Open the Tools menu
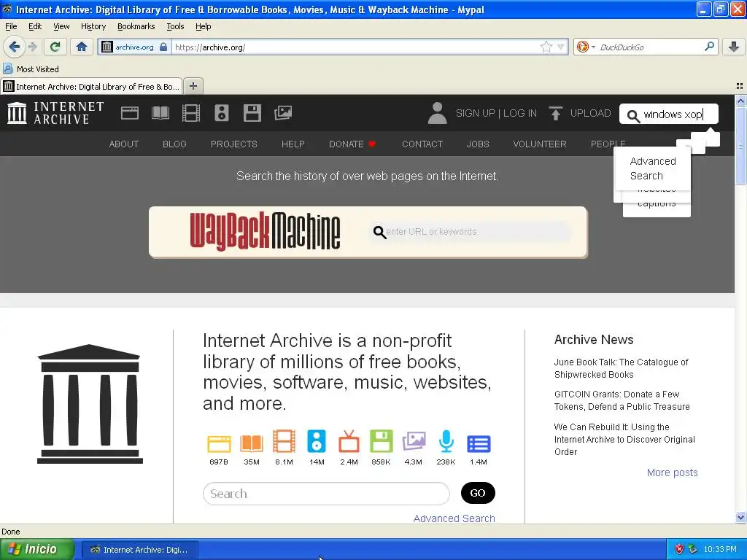The height and width of the screenshot is (560, 747). pos(175,26)
